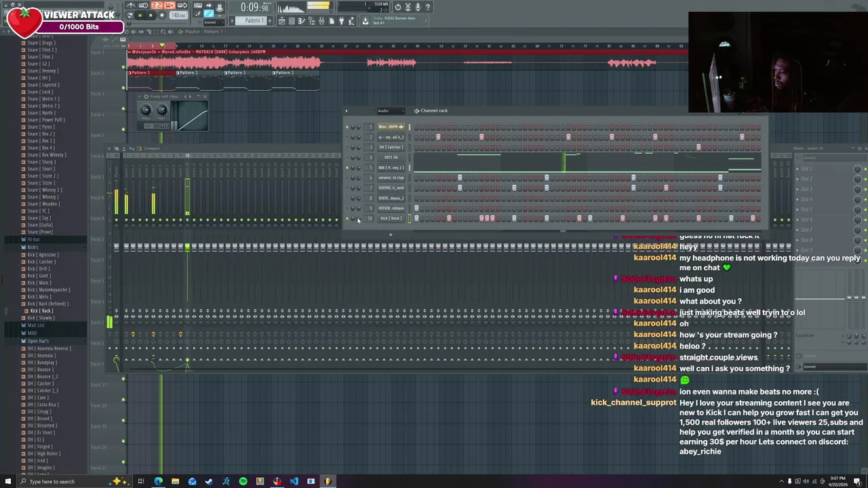
Task: Click the download content library icon
Action: point(364,21)
